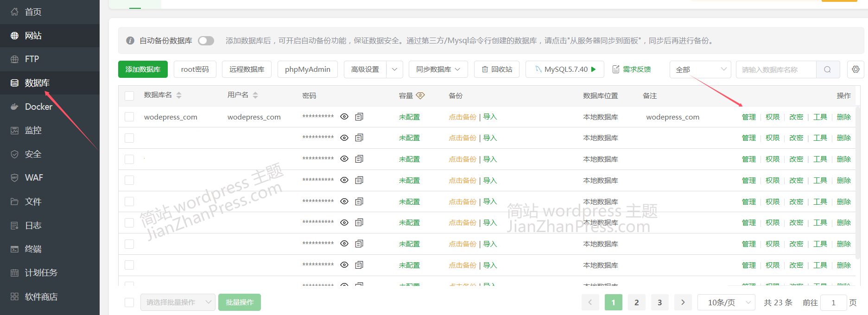Image resolution: width=868 pixels, height=315 pixels.
Task: Open phpMyAdmin button
Action: click(x=307, y=69)
